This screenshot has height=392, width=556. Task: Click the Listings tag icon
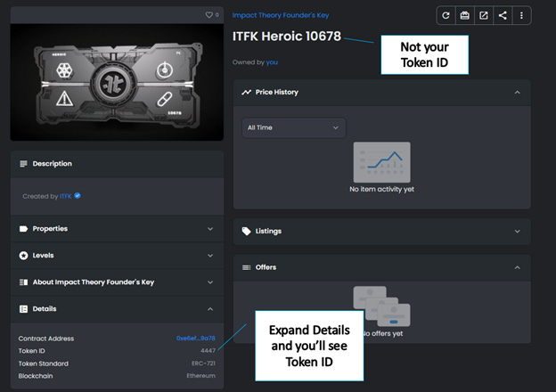coord(246,231)
